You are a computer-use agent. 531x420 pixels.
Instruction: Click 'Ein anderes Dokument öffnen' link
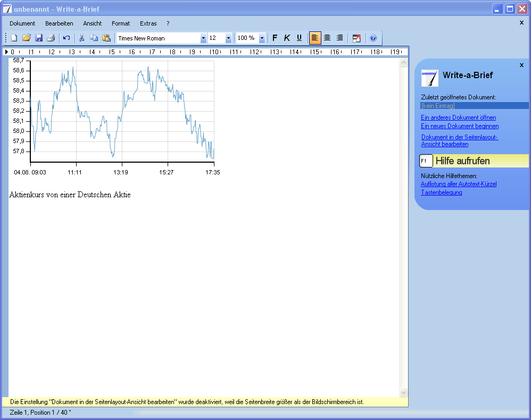458,117
